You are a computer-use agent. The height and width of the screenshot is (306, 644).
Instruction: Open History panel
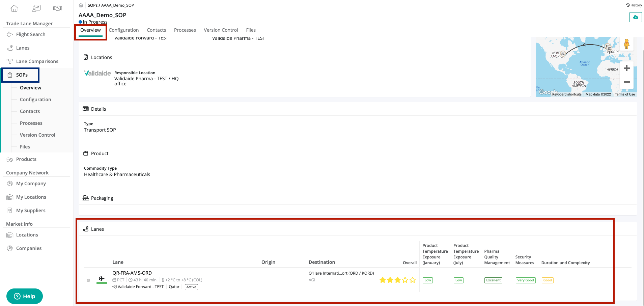click(x=634, y=5)
